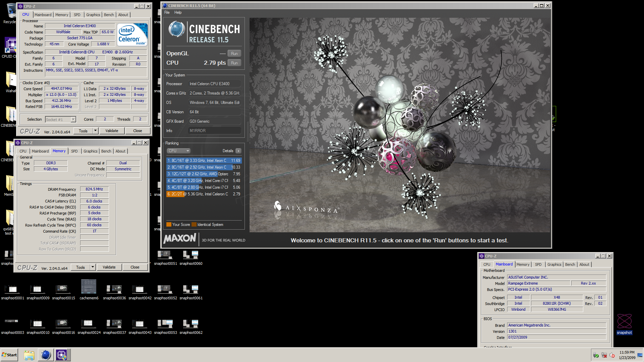Click the Info field showing M1RROR

point(215,131)
